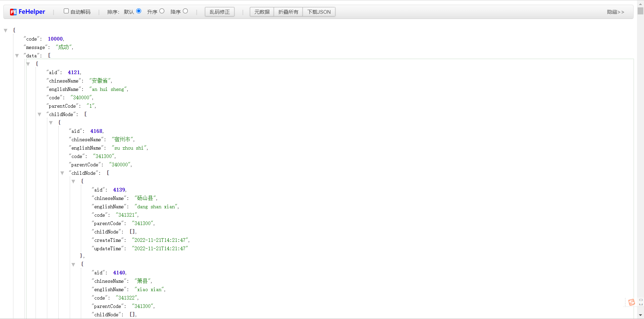Click the 元数据 button
Viewport: 644px width, 319px height.
click(262, 12)
